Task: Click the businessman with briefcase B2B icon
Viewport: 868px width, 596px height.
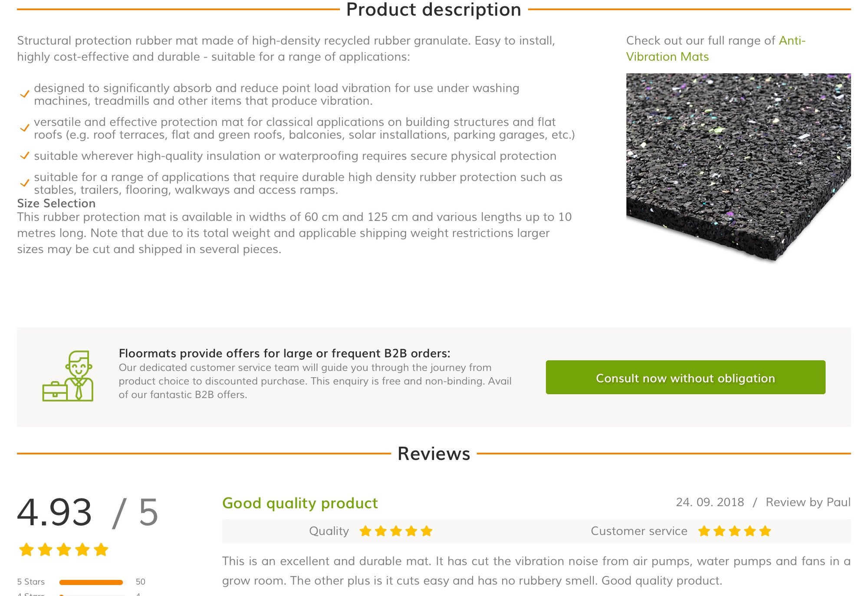Action: [68, 376]
